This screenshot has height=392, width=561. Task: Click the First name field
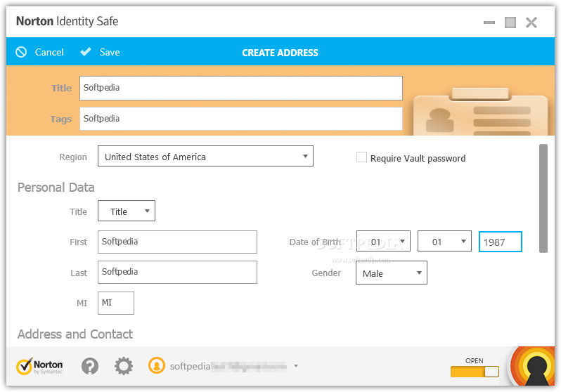(177, 242)
